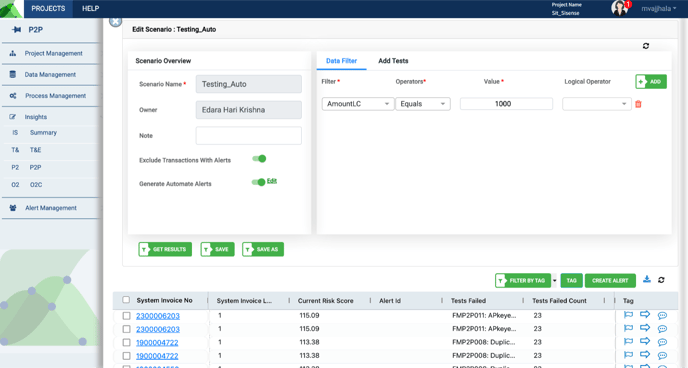This screenshot has width=688, height=368.
Task: Click the comment icon in third table row
Action: pyautogui.click(x=663, y=343)
